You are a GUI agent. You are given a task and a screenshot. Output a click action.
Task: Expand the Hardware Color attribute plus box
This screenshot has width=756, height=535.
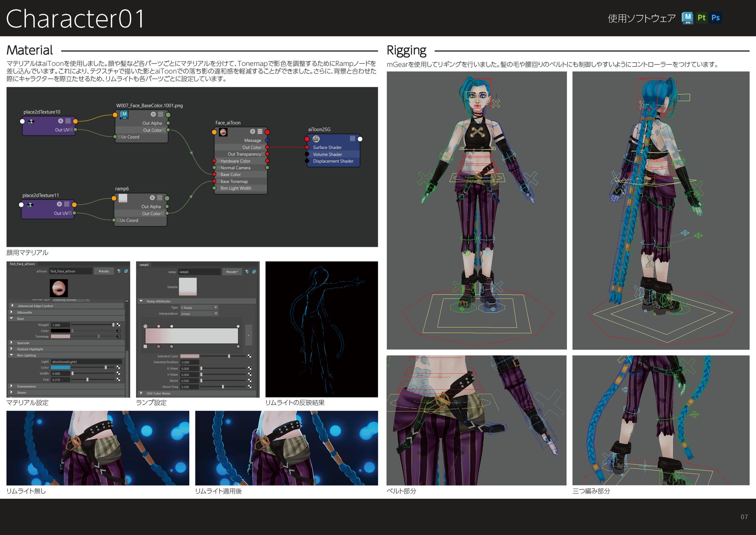[x=218, y=161]
